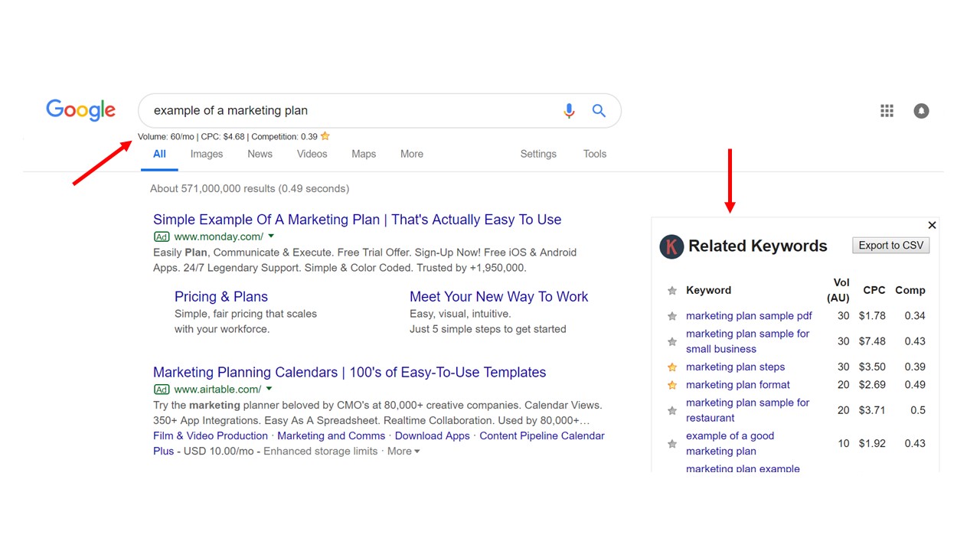Click the Keyword column header
The width and height of the screenshot is (980, 551).
(708, 291)
